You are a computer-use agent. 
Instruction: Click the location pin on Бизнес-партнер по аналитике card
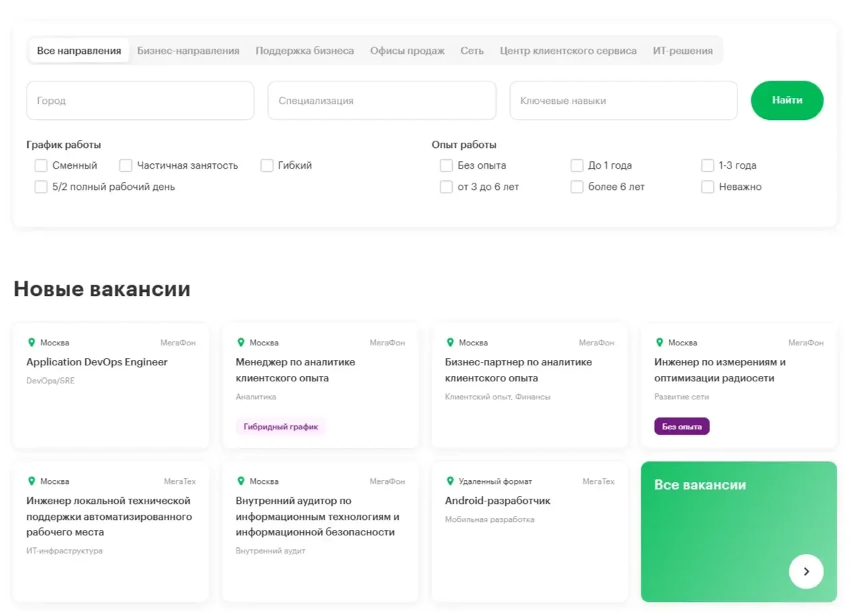pos(450,343)
